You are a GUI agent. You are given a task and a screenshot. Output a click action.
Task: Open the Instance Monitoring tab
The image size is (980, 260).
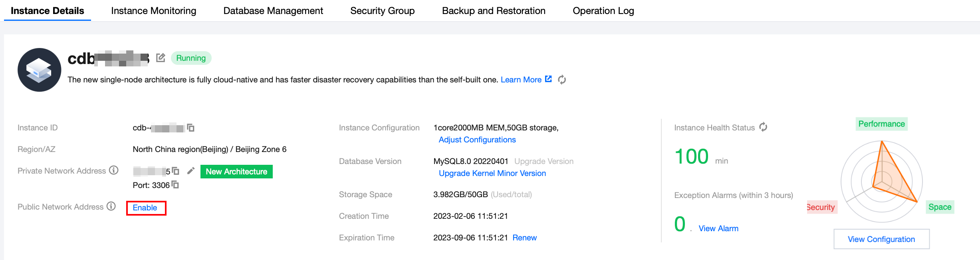(x=153, y=11)
